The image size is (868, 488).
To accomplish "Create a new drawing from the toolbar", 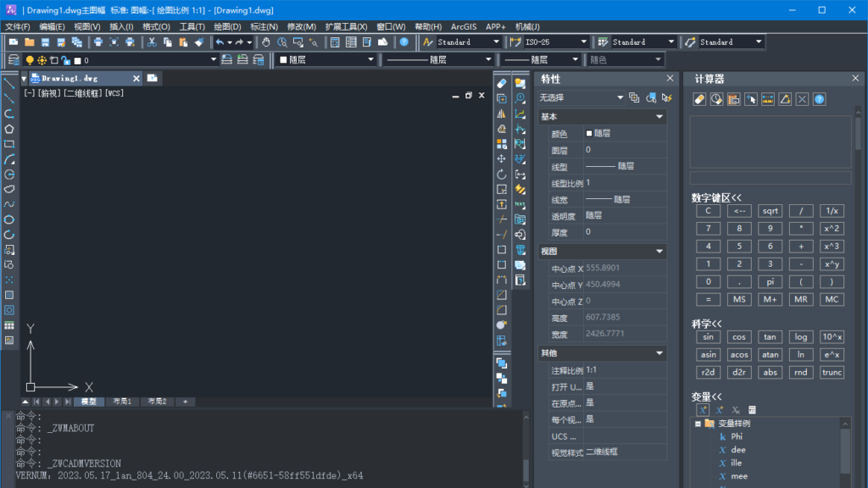I will pyautogui.click(x=14, y=42).
